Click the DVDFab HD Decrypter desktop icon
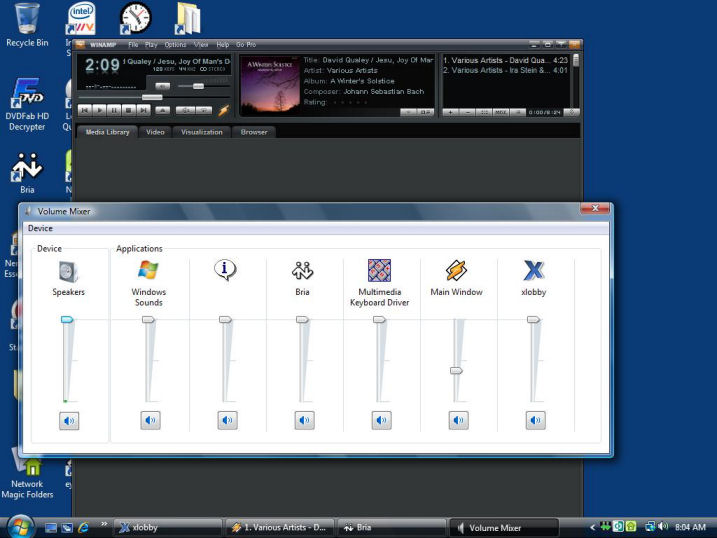Screen dimensions: 717x538 coord(27,105)
